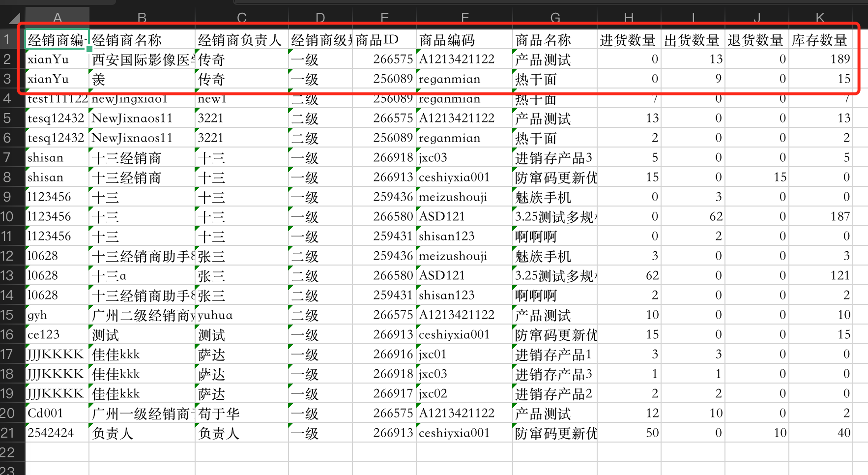Select column B header
The width and height of the screenshot is (868, 475).
pos(142,18)
